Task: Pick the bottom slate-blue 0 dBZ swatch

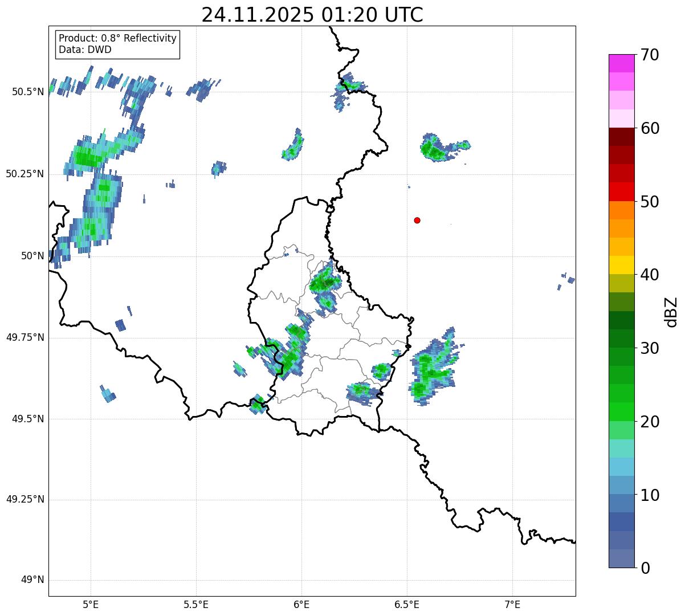Action: pos(622,558)
